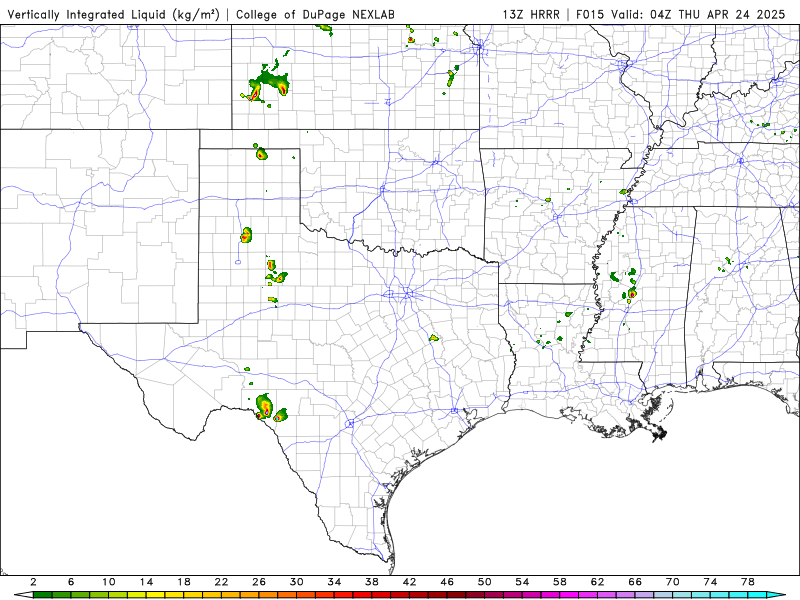Click the color scale label "26"
This screenshot has height=600, width=800.
259,582
